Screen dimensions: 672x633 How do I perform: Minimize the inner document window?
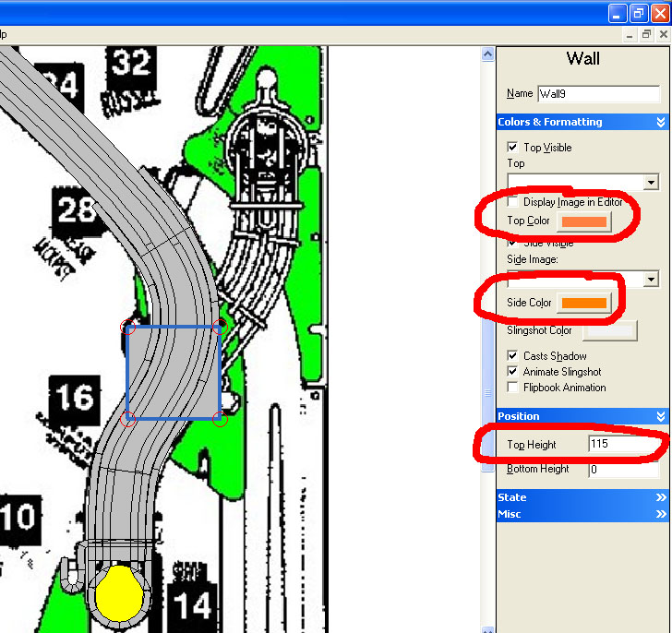pyautogui.click(x=630, y=34)
